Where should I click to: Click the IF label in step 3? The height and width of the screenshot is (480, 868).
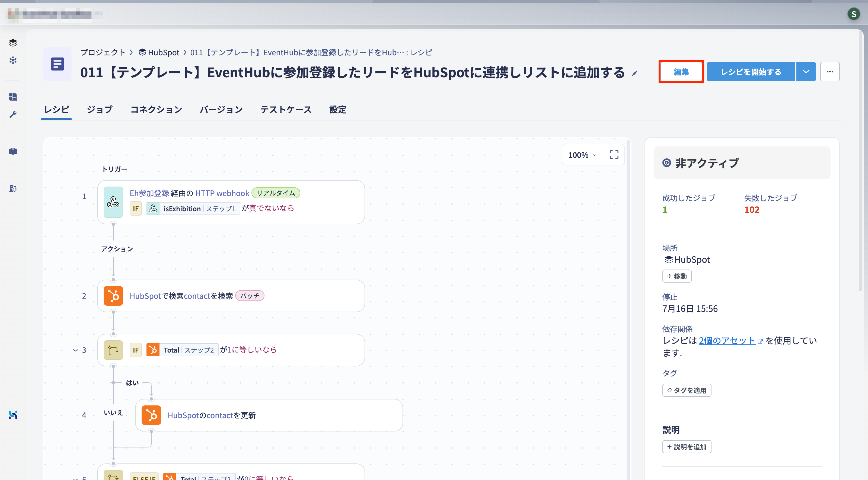pos(135,350)
